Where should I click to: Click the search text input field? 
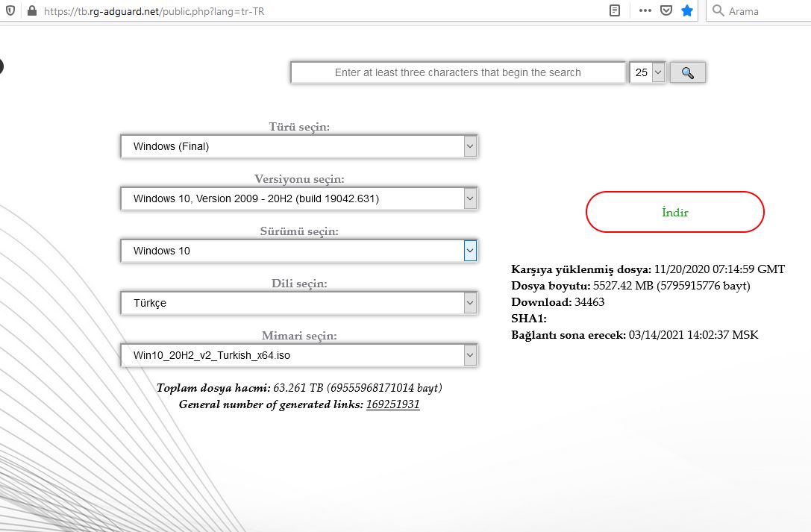click(458, 72)
